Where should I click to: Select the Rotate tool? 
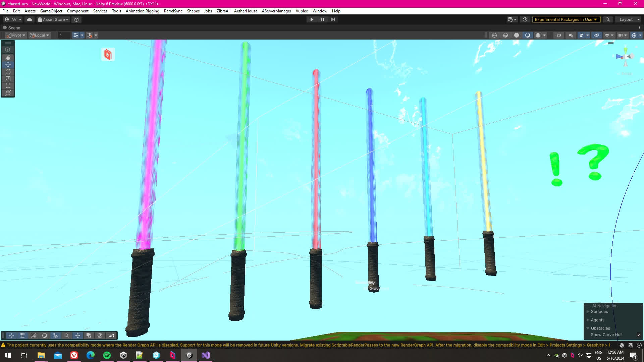(x=8, y=72)
